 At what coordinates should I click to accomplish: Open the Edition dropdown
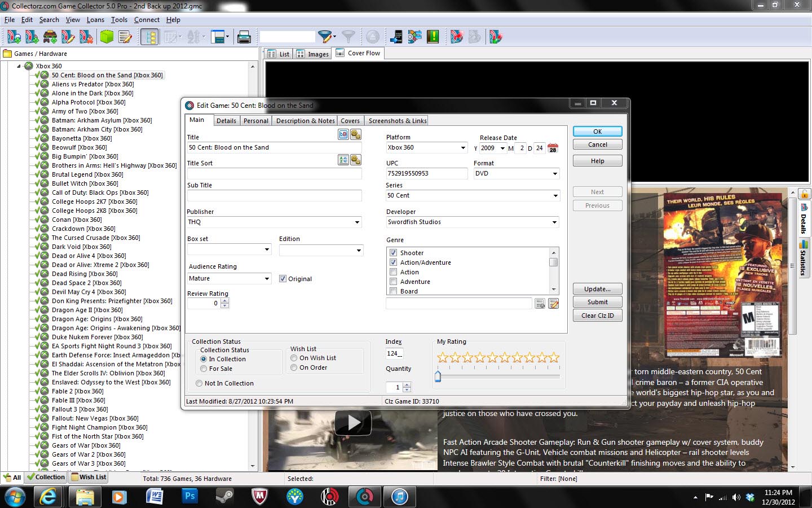(x=359, y=250)
